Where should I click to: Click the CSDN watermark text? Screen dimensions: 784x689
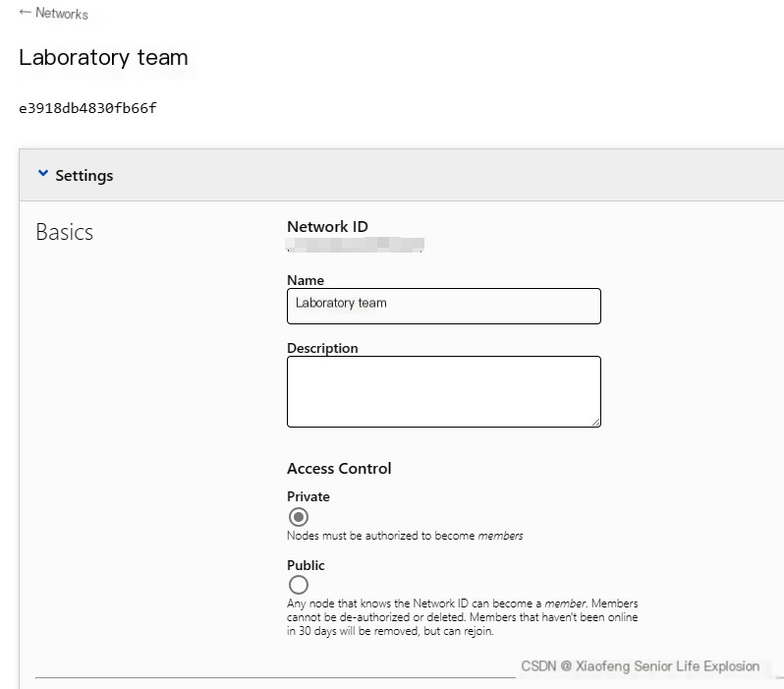pos(640,666)
